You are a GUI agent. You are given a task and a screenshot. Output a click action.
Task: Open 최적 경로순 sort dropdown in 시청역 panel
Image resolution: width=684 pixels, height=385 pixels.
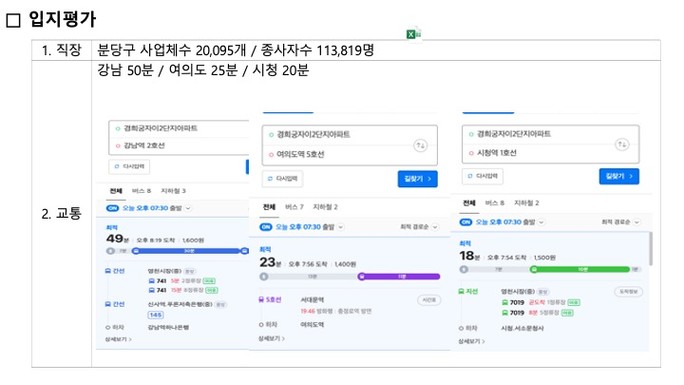click(x=620, y=222)
